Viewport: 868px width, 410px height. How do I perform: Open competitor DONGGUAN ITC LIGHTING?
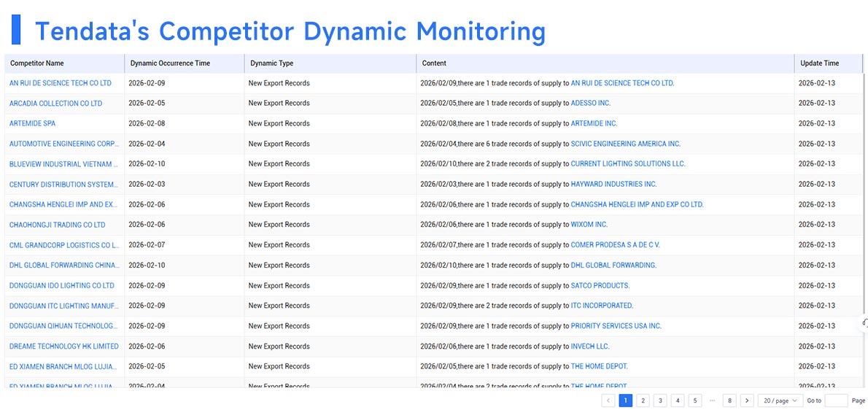[x=64, y=306]
